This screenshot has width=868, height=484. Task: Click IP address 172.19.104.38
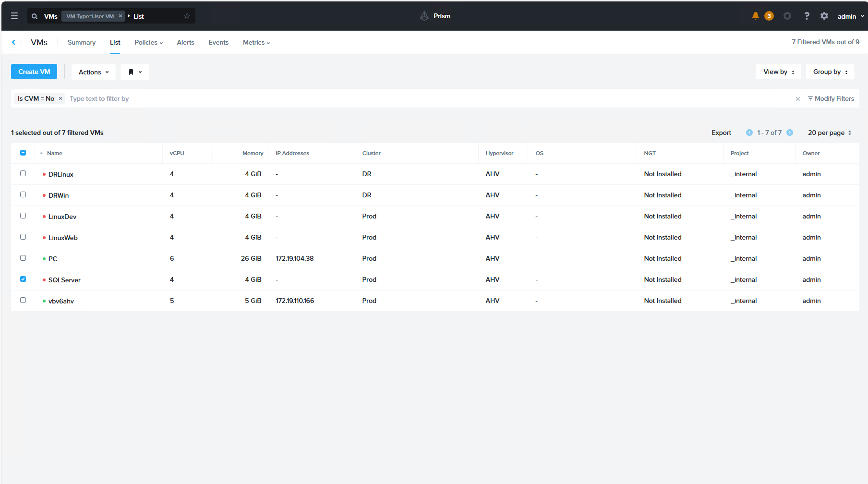tap(295, 258)
